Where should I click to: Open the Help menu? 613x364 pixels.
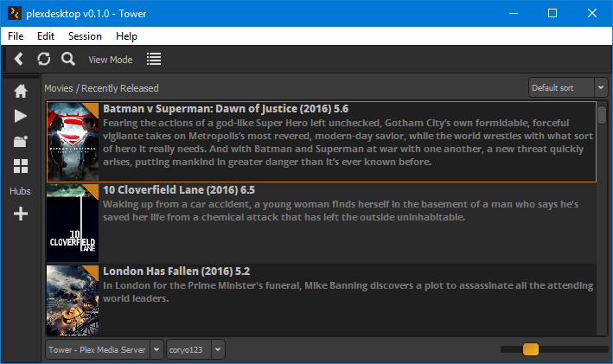126,36
